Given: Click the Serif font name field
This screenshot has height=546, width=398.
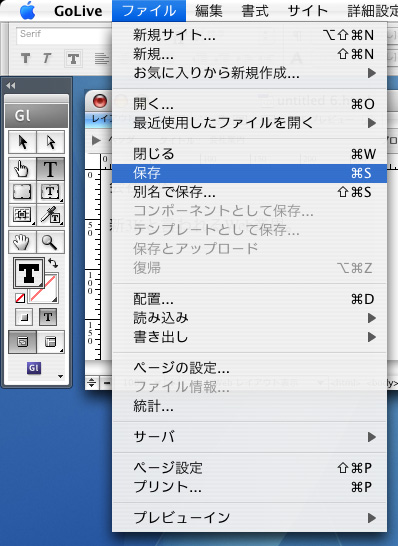Looking at the screenshot, I should (64, 35).
